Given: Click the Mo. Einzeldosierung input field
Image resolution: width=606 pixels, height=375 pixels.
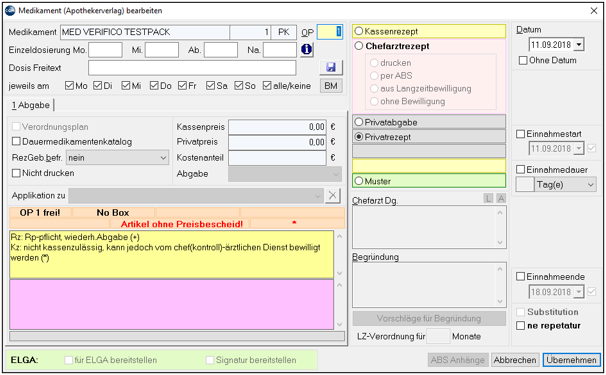Looking at the screenshot, I should 105,50.
